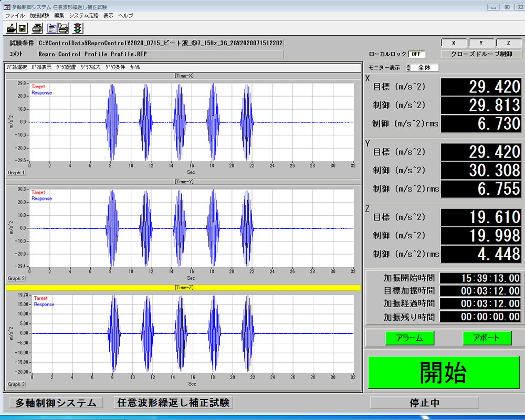Click the 29.8 upper limit on Time-X axis
This screenshot has height=420, width=525.
pos(22,83)
